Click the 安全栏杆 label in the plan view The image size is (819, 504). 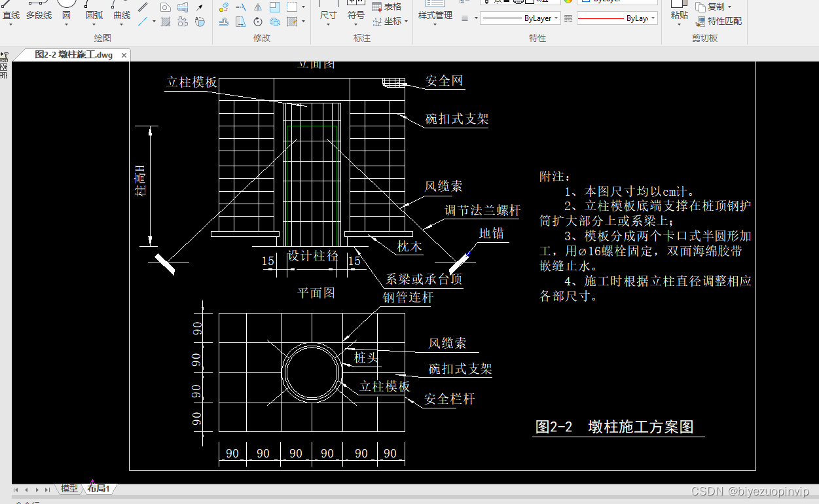point(449,399)
